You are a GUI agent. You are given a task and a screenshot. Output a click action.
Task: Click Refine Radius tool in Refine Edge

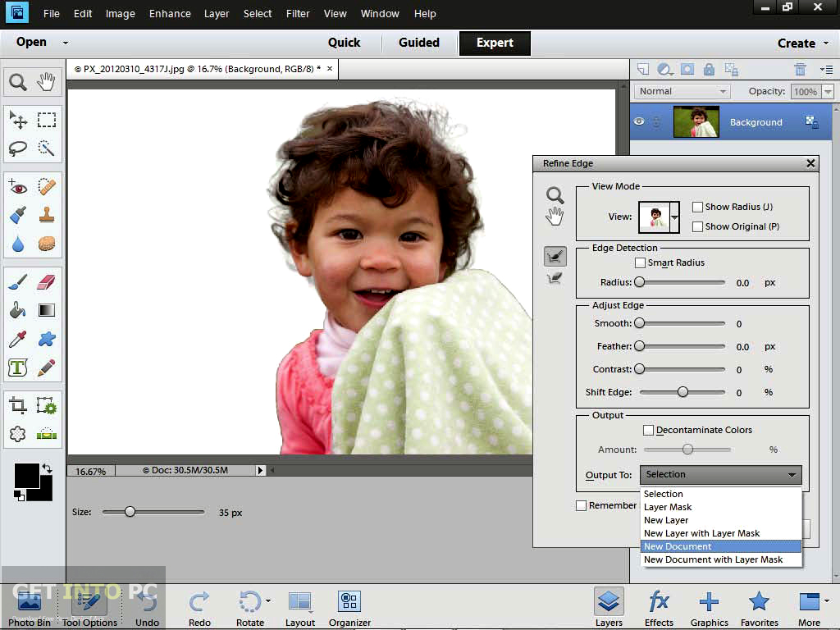[x=555, y=256]
